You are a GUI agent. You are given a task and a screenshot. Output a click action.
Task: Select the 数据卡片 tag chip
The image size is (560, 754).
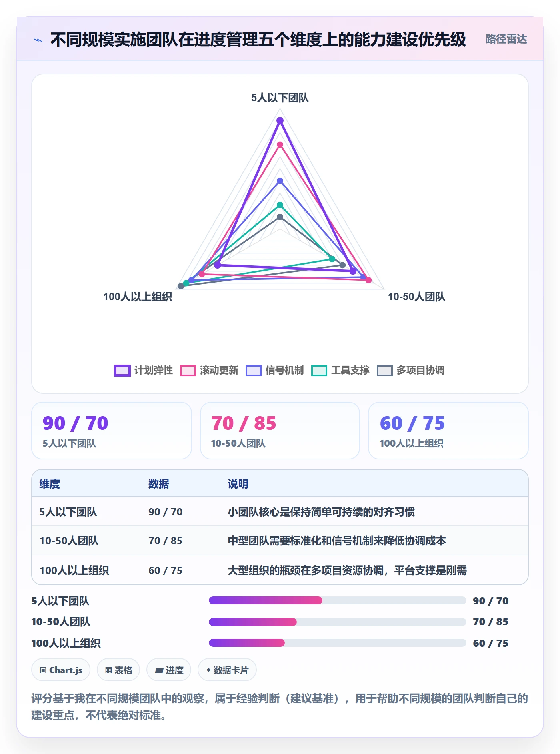pyautogui.click(x=227, y=670)
